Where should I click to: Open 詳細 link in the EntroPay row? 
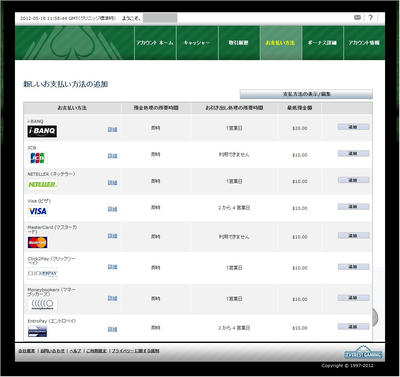point(112,329)
